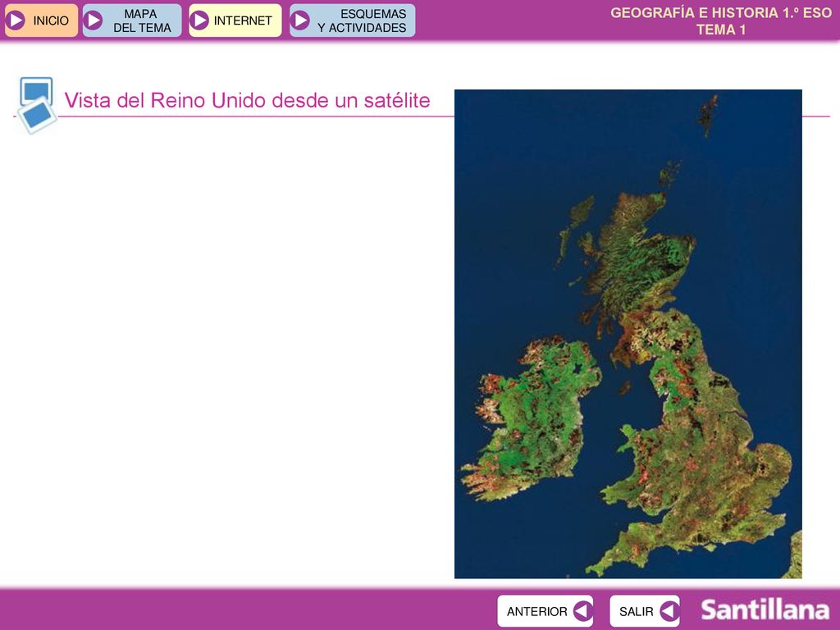Click the play arrow icon on INICIO
Viewport: 840px width, 630px height.
point(16,21)
